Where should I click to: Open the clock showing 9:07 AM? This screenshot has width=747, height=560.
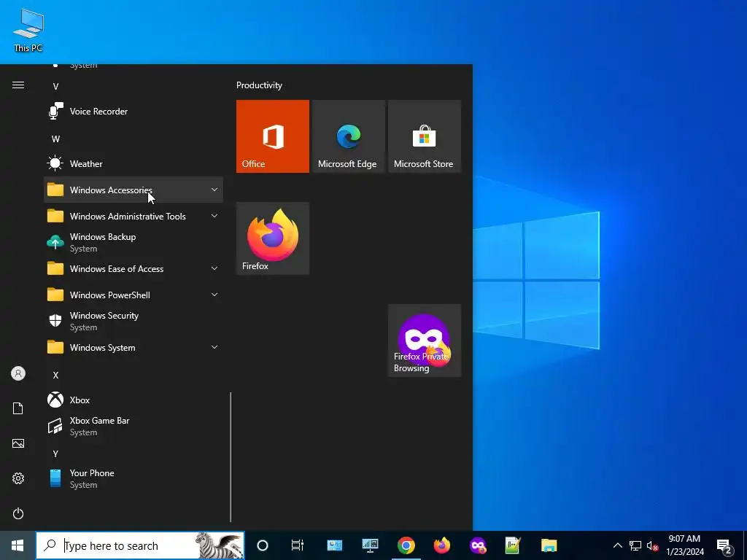(x=684, y=545)
